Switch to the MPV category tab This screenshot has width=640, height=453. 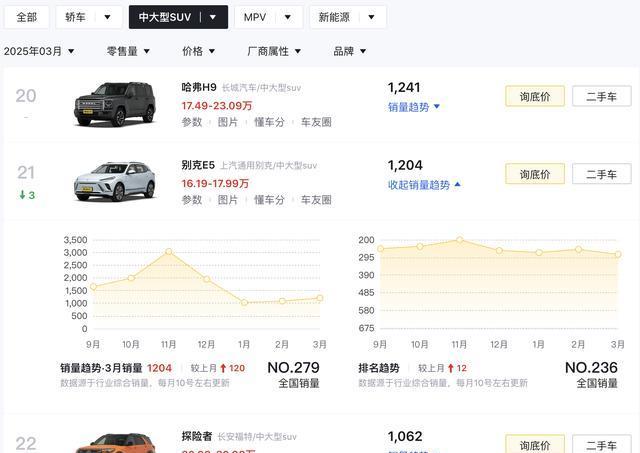pyautogui.click(x=267, y=17)
